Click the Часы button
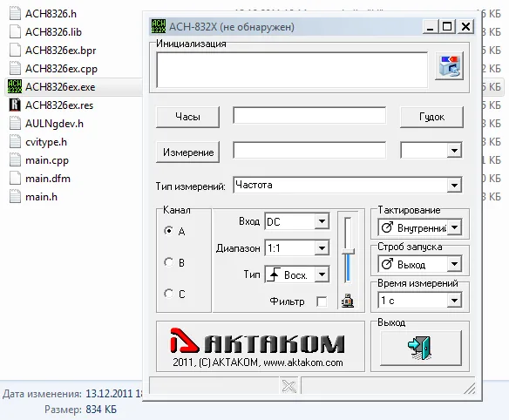The image size is (509, 420). (187, 117)
